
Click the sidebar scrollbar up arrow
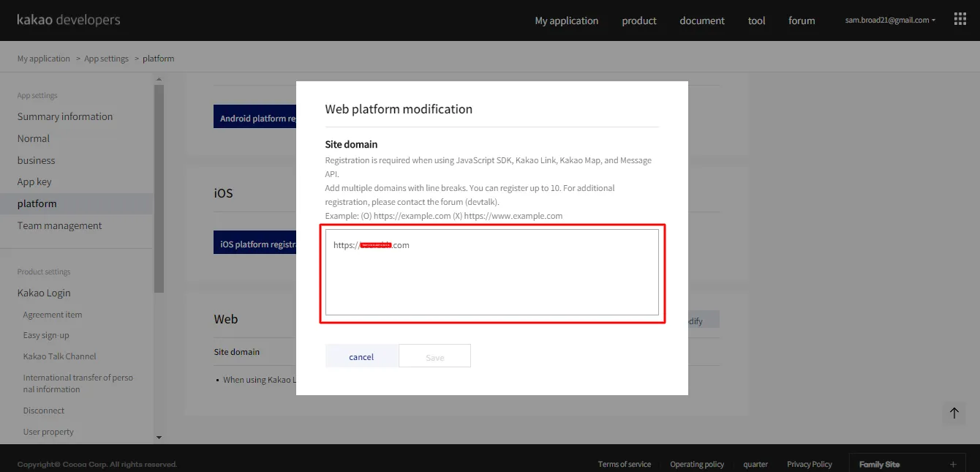[159, 80]
